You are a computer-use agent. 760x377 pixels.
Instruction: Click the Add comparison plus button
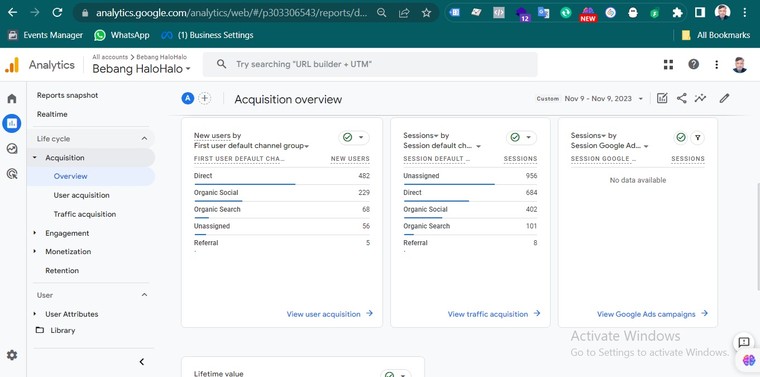pos(205,98)
